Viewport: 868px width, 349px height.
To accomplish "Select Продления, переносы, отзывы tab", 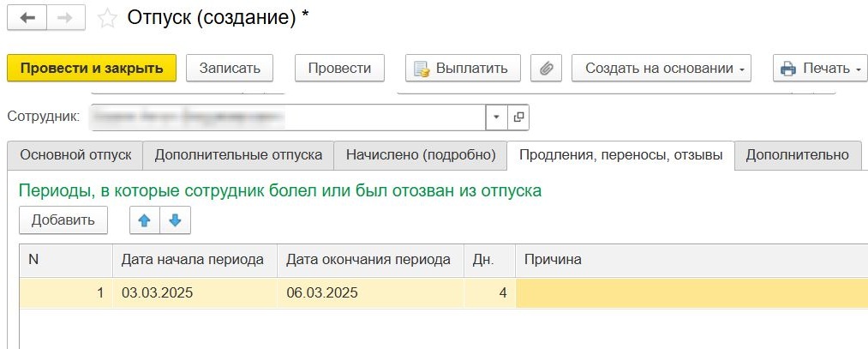I will tap(620, 156).
